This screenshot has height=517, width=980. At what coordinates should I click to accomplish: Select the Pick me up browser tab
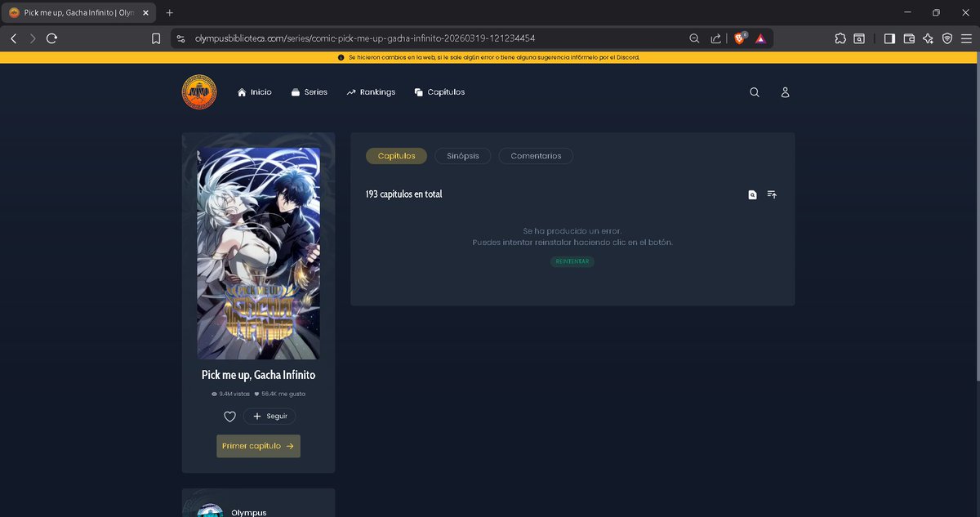point(78,13)
